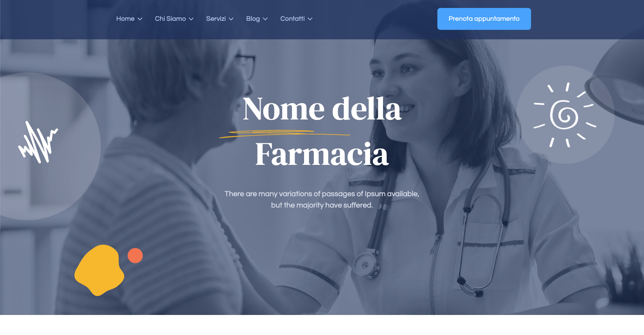The height and width of the screenshot is (335, 644).
Task: Click the white scribble waveform icon
Action: [x=38, y=142]
